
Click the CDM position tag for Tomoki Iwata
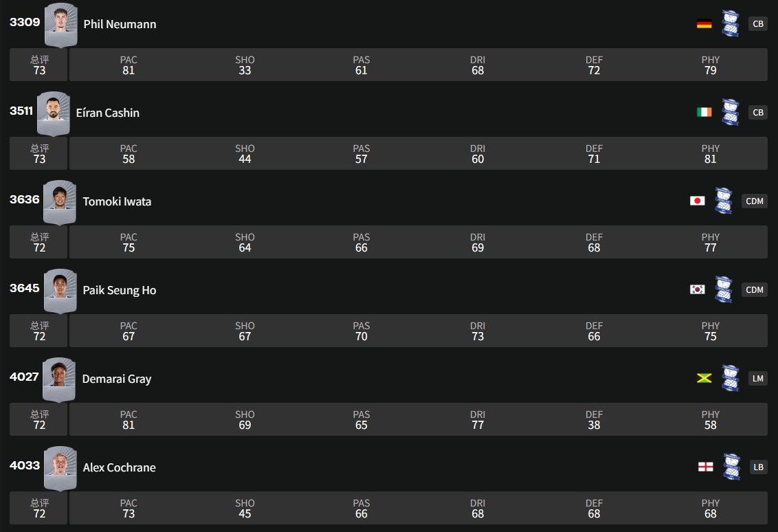click(755, 201)
